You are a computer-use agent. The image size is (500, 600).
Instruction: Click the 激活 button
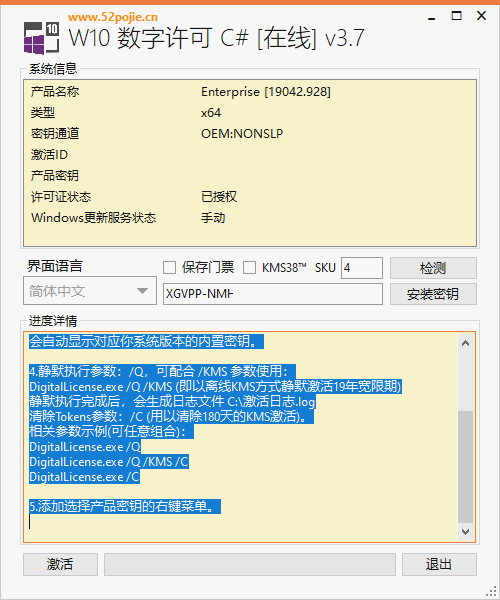pyautogui.click(x=60, y=564)
